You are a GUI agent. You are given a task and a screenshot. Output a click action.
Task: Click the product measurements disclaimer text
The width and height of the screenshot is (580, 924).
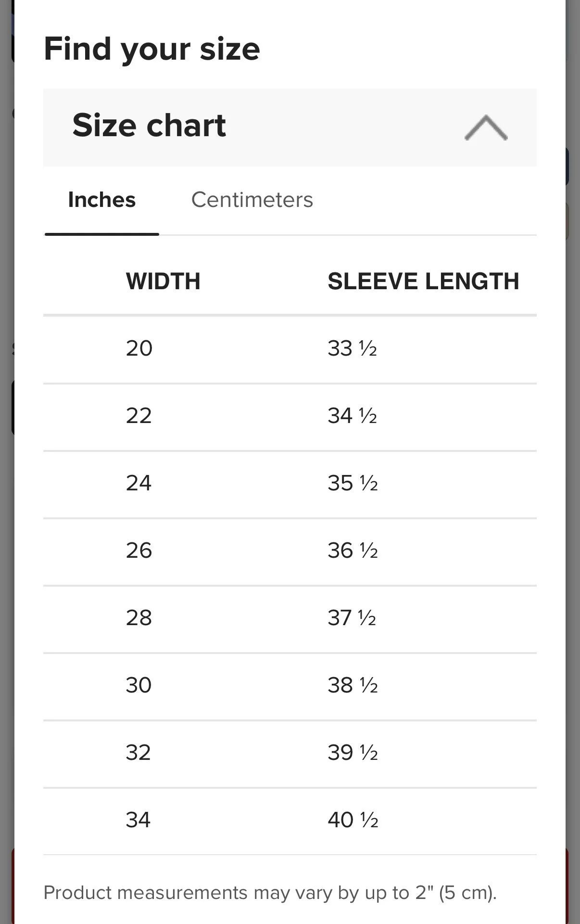[270, 893]
